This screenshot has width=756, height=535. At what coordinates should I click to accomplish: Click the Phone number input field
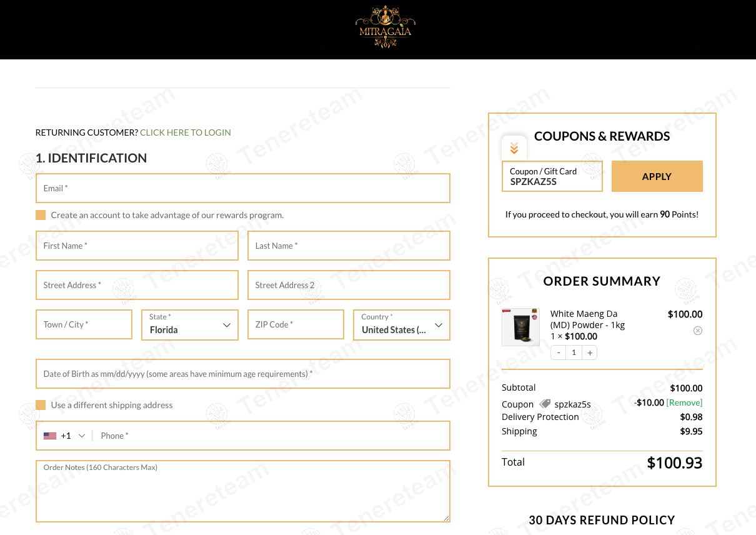[x=272, y=436]
